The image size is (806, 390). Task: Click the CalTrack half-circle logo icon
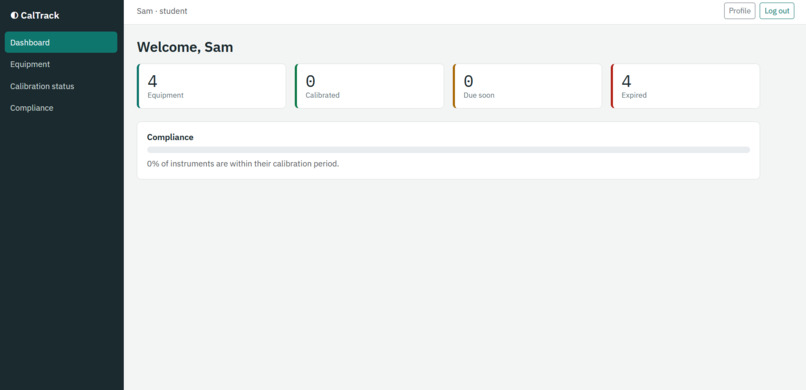[14, 15]
